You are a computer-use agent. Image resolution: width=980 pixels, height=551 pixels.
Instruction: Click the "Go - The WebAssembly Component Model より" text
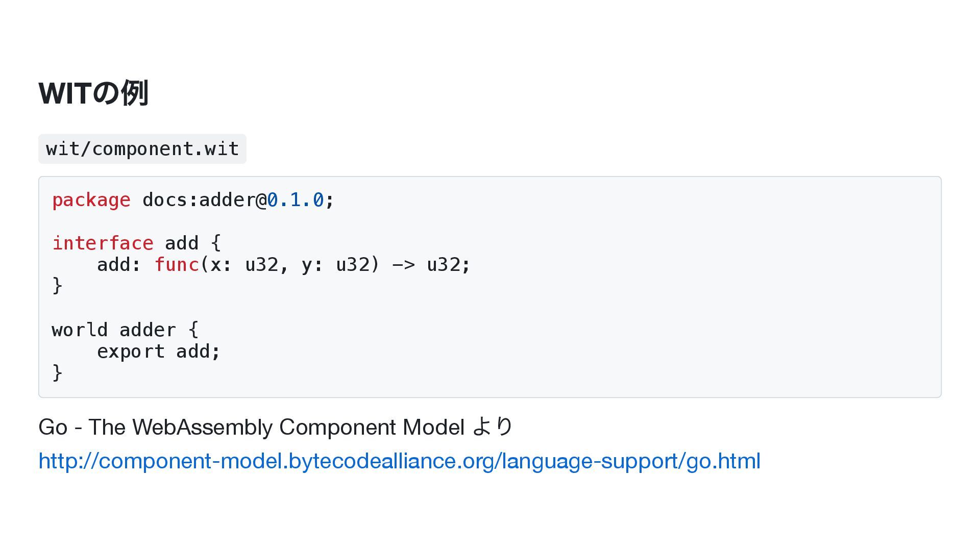point(275,427)
